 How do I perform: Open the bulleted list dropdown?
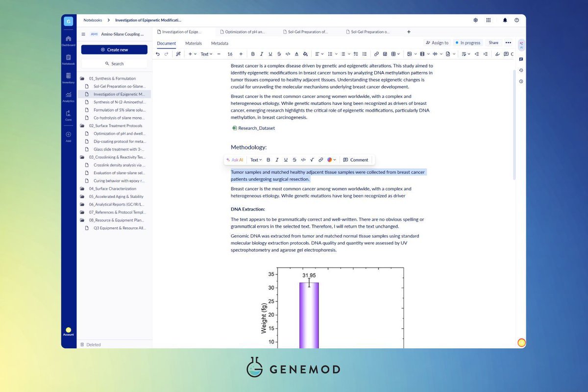(344, 54)
